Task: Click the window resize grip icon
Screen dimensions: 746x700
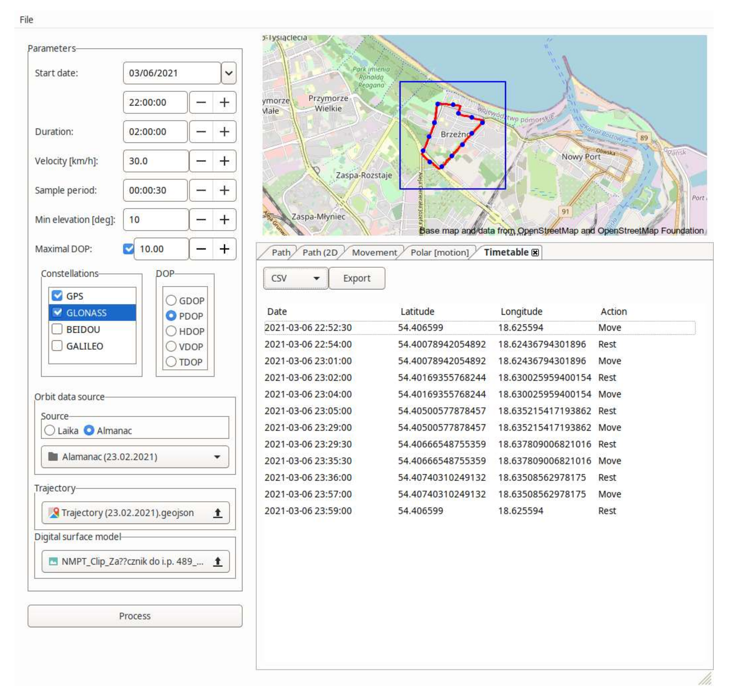Action: coord(705,679)
